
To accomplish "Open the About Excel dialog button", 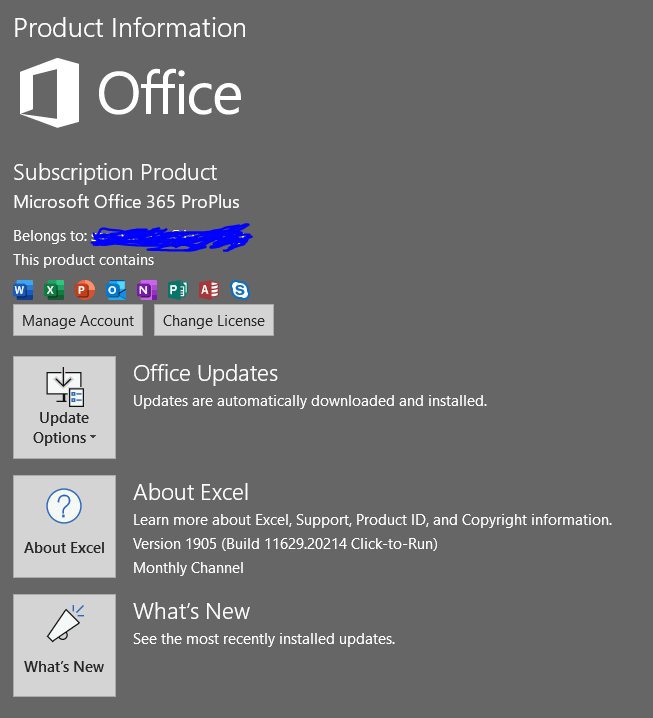I will (x=65, y=526).
